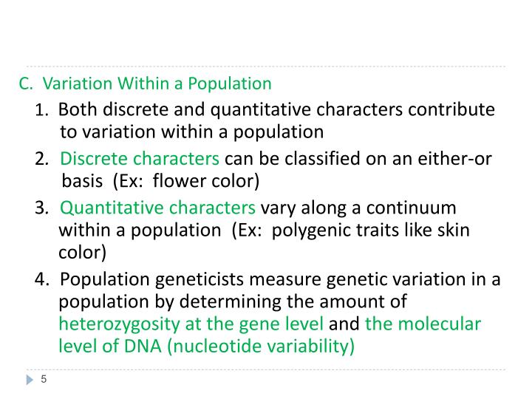Click the slide number 5

[44, 379]
